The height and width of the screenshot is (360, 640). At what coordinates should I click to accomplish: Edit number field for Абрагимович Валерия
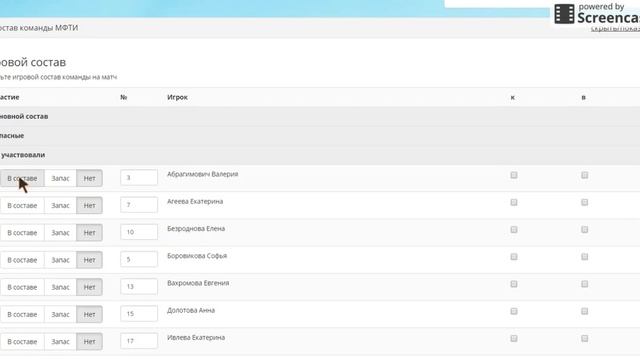tap(139, 178)
